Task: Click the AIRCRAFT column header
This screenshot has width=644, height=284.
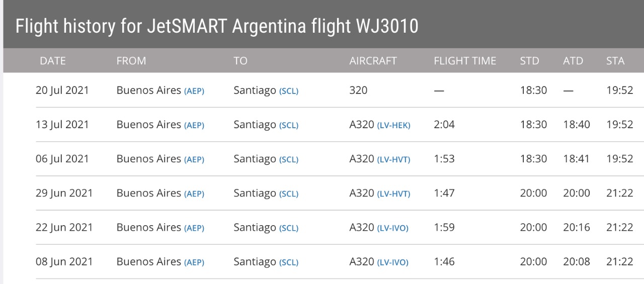Action: pos(373,61)
